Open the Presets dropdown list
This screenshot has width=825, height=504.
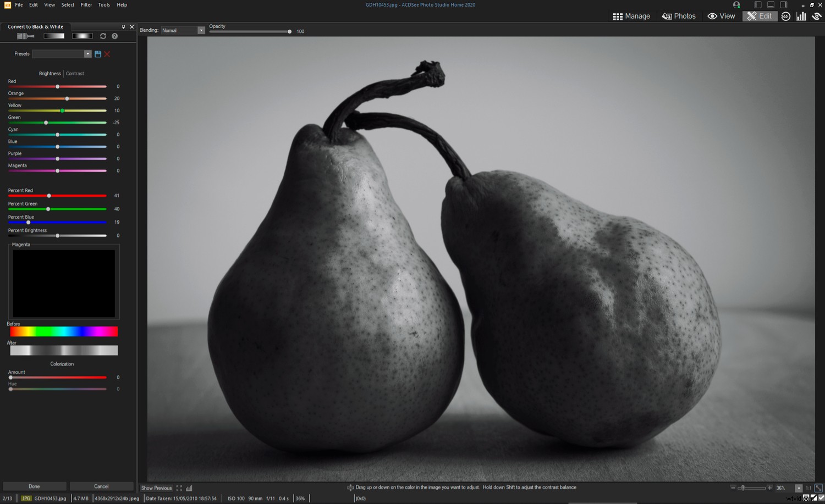87,53
